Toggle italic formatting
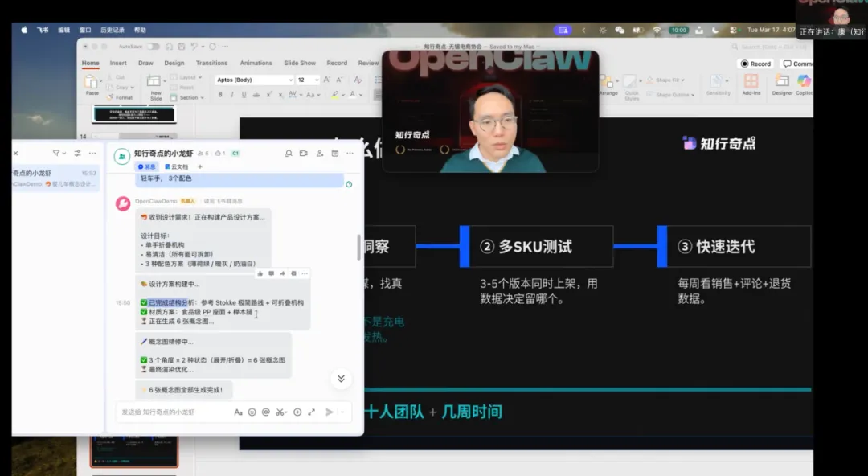Screen dimensions: 868x476 click(x=232, y=95)
